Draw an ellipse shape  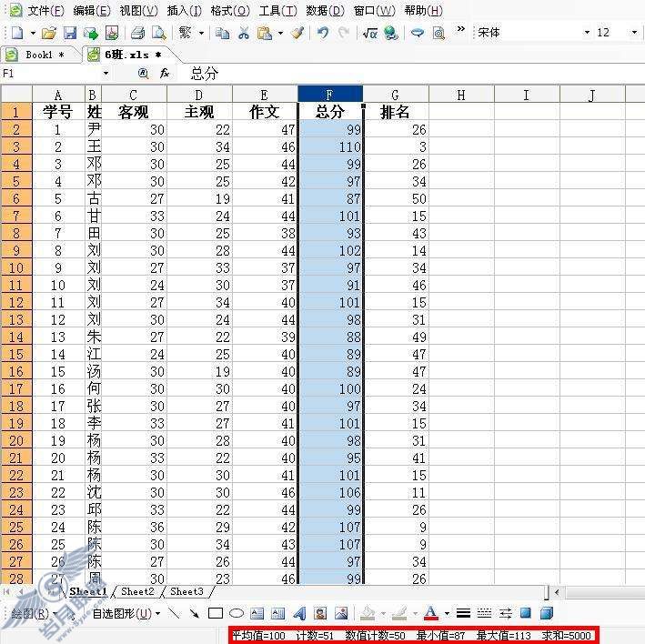[237, 614]
